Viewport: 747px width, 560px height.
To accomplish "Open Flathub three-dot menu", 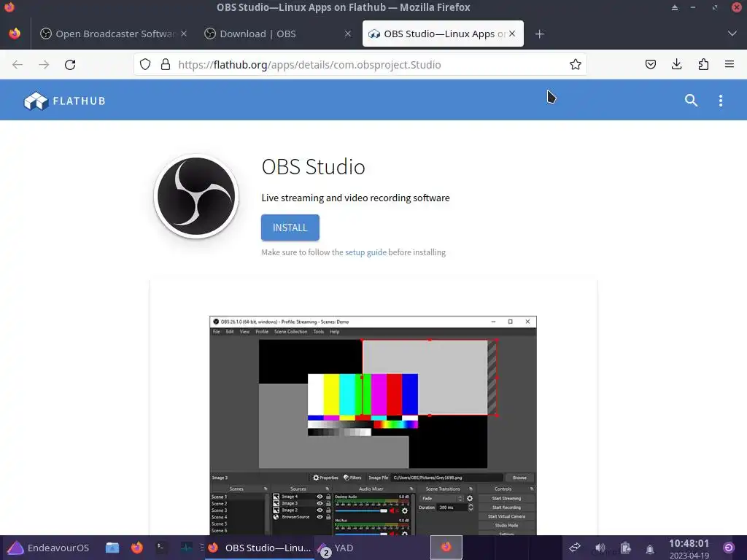I will pyautogui.click(x=721, y=101).
